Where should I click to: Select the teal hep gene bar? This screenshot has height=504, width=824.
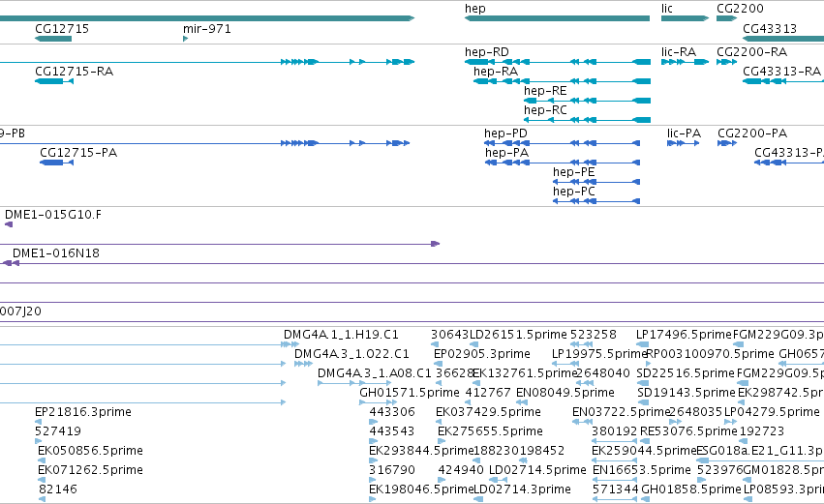tap(557, 18)
